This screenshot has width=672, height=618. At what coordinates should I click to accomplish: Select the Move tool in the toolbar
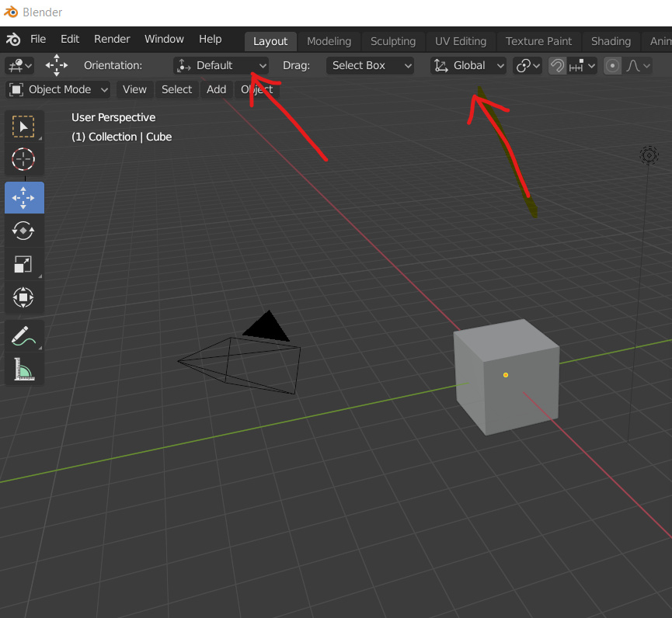point(23,197)
